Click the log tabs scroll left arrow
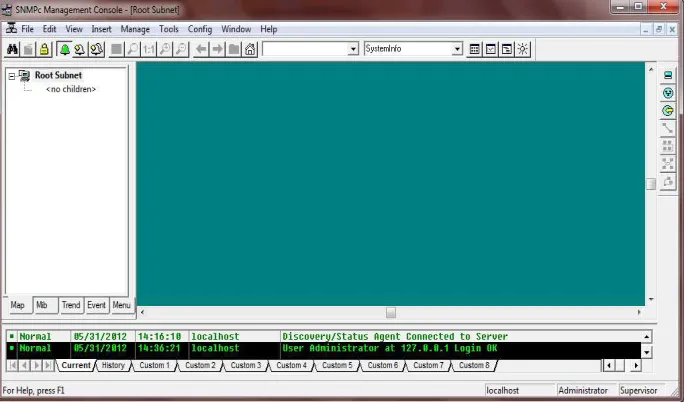The height and width of the screenshot is (402, 686). click(x=609, y=365)
